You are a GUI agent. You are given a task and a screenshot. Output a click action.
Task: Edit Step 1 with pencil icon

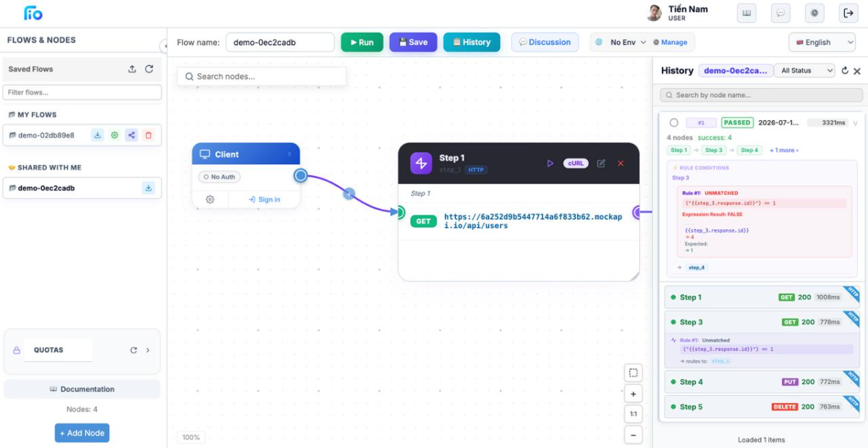pos(601,164)
